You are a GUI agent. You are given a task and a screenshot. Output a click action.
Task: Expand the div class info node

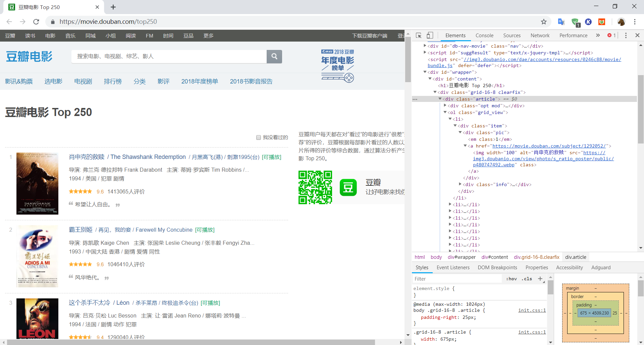tap(460, 184)
